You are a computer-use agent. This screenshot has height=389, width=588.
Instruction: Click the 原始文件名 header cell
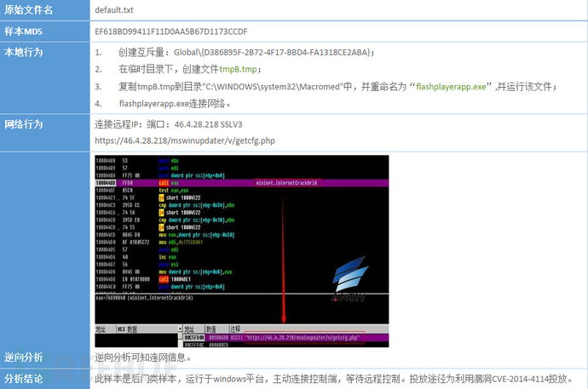coord(44,9)
